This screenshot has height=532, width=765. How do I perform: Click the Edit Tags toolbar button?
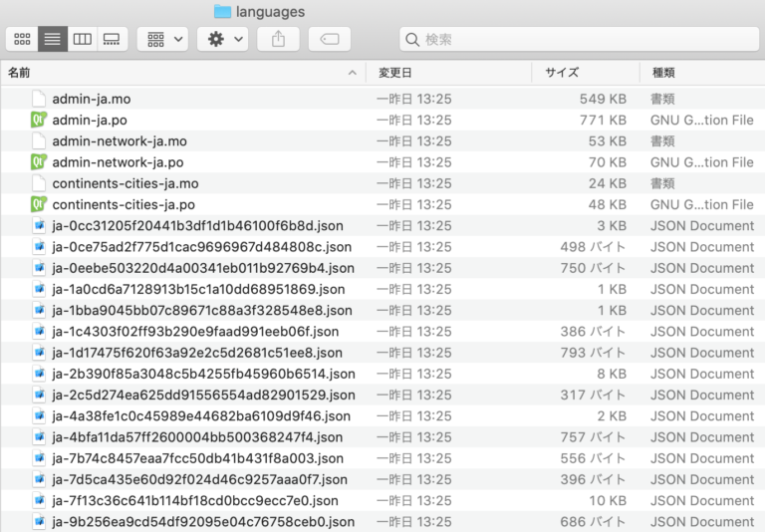click(330, 39)
